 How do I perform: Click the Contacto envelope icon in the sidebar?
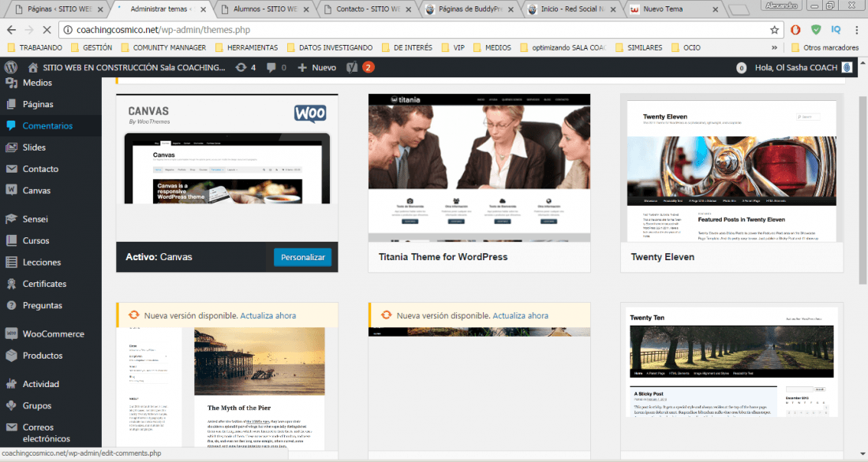(11, 169)
